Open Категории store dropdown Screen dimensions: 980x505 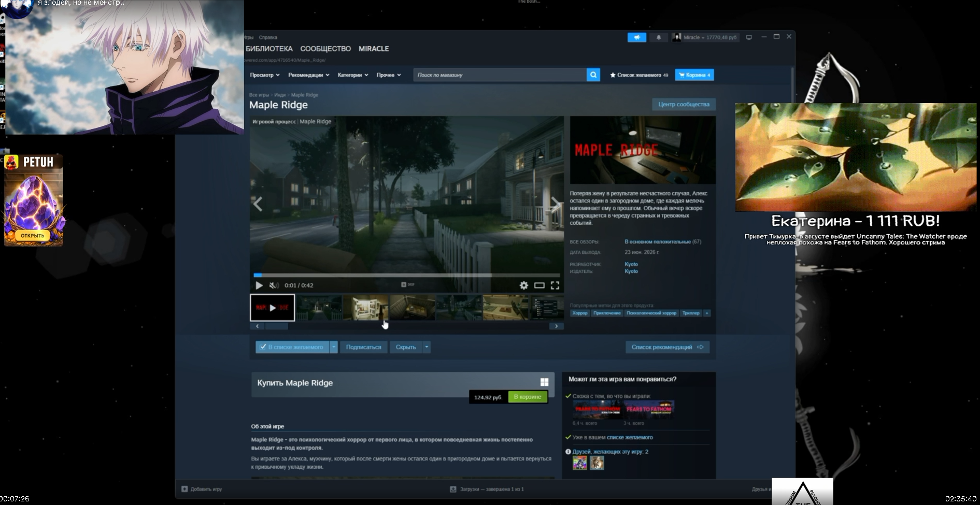tap(353, 75)
